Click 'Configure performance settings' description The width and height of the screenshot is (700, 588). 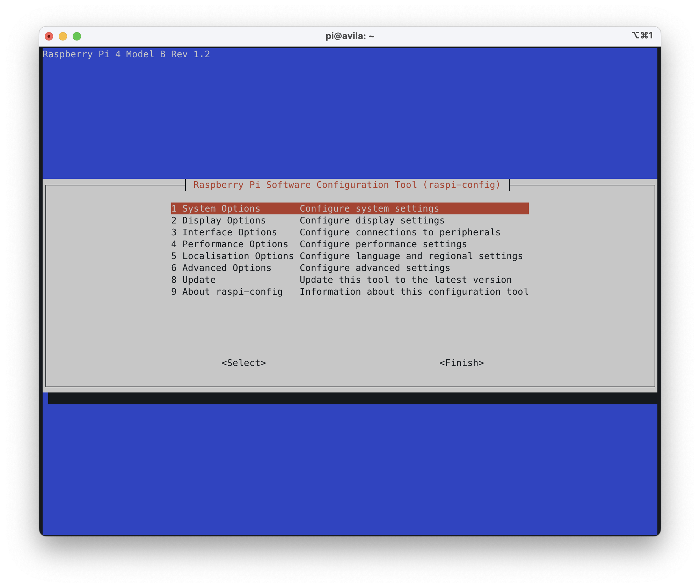click(383, 244)
